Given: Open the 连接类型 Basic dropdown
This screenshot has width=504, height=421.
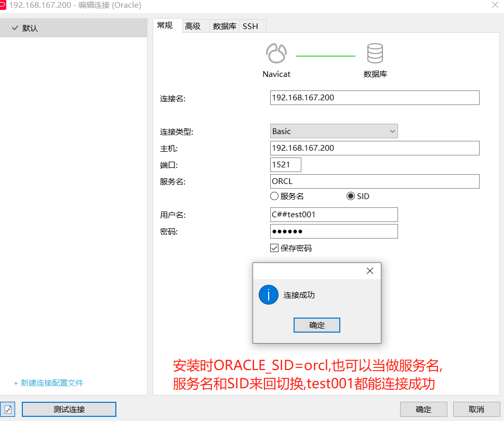Looking at the screenshot, I should point(334,131).
